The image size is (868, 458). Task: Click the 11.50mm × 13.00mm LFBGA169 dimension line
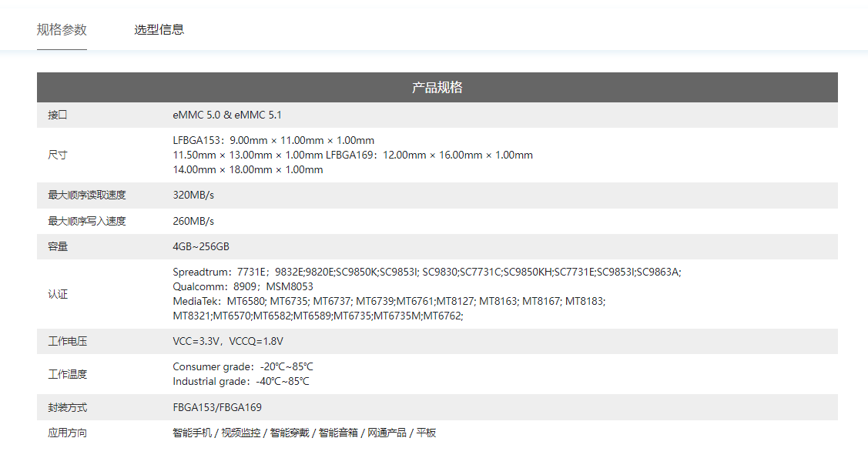tap(353, 155)
